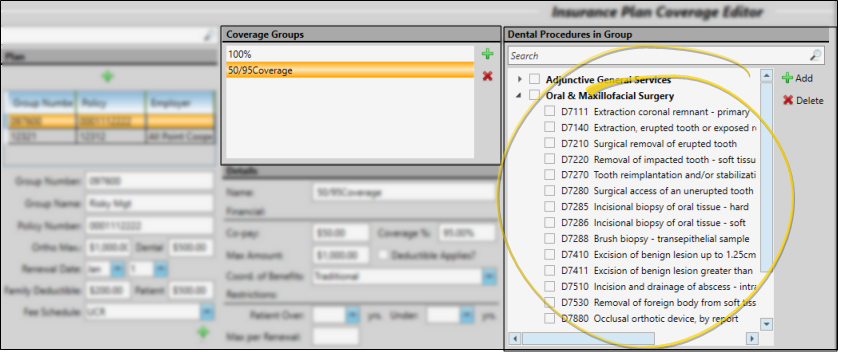Click the Employer column header

tap(179, 102)
